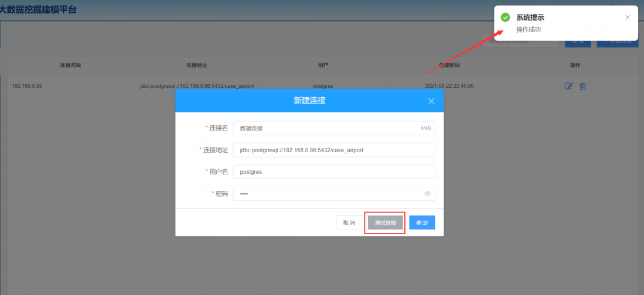This screenshot has height=295, width=644.
Task: Close the 新建连接 dialog with the X
Action: pos(431,101)
